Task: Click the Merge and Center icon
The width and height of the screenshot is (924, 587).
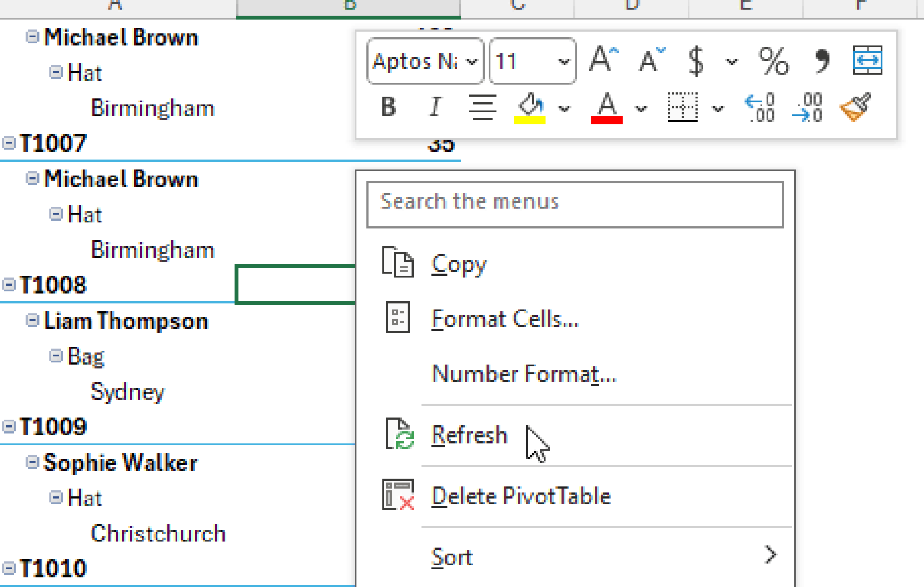Action: 867,60
